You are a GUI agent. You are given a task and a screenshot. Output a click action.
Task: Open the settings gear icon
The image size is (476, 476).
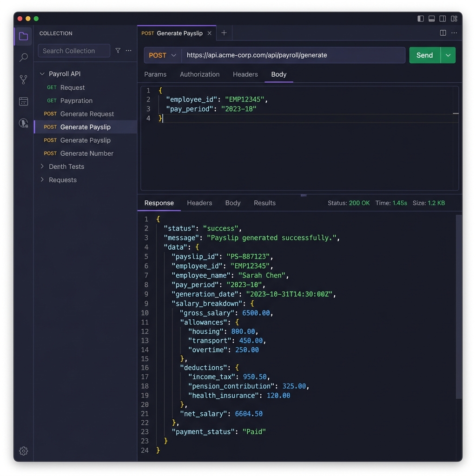[x=23, y=451]
